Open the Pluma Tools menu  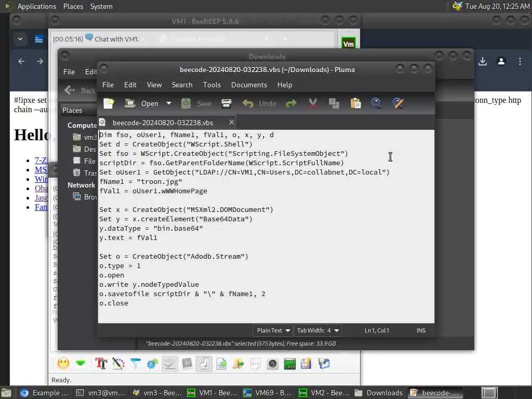click(212, 85)
